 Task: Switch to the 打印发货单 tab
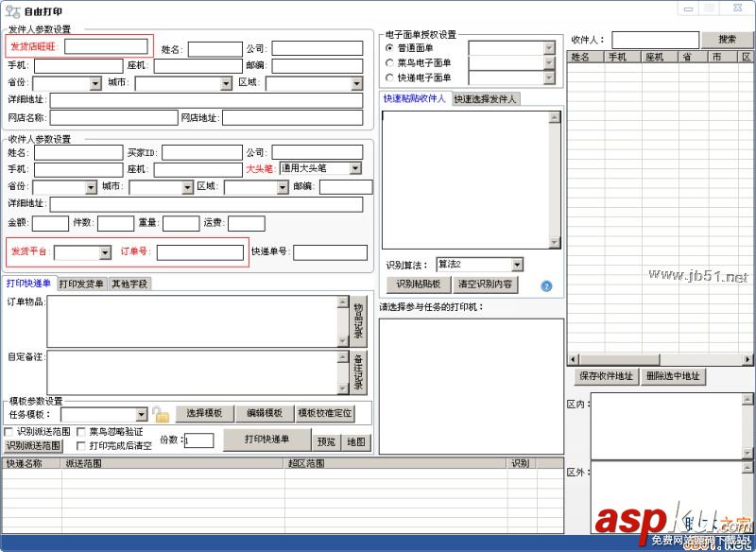[83, 282]
